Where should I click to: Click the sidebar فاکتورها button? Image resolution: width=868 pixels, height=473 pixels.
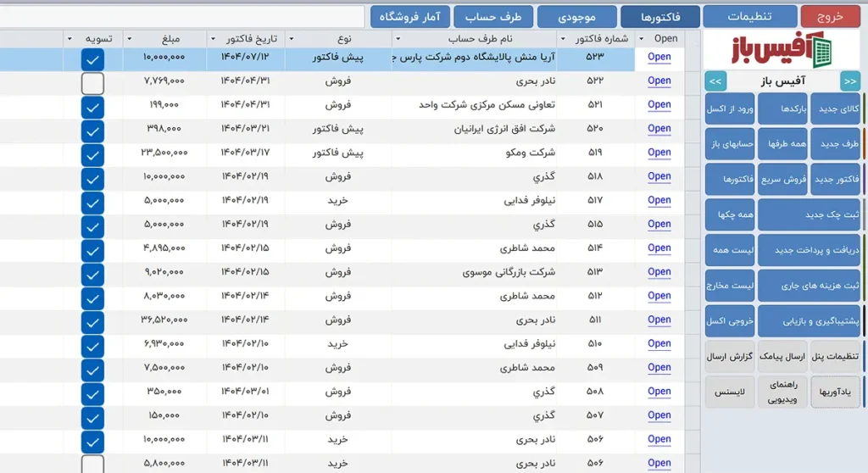tap(730, 180)
